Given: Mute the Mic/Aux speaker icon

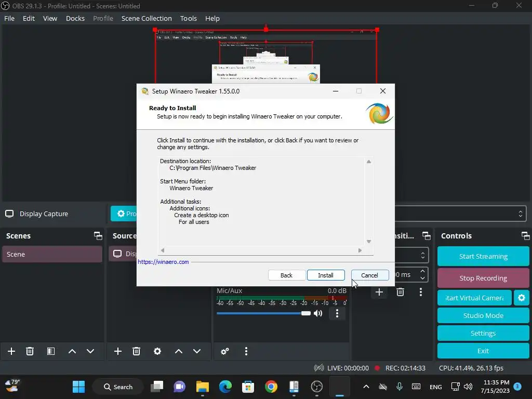Looking at the screenshot, I should (x=318, y=313).
